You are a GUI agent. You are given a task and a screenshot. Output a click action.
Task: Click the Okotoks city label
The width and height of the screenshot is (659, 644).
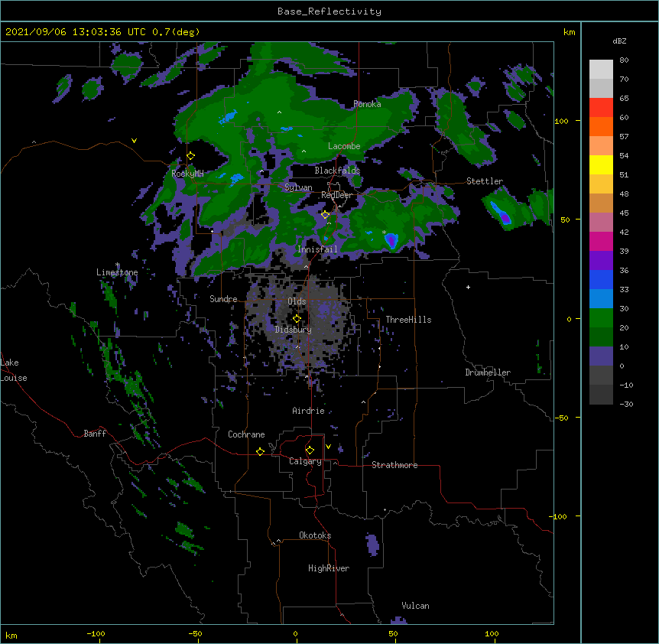[315, 535]
